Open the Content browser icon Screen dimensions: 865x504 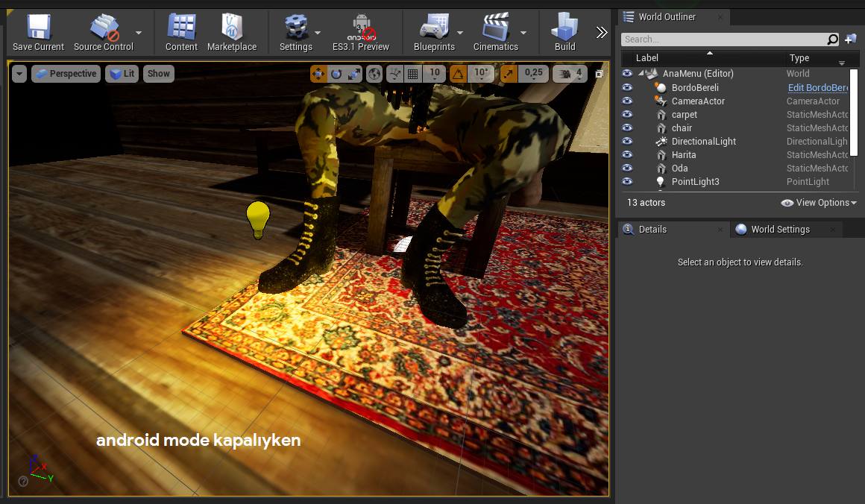pos(181,27)
